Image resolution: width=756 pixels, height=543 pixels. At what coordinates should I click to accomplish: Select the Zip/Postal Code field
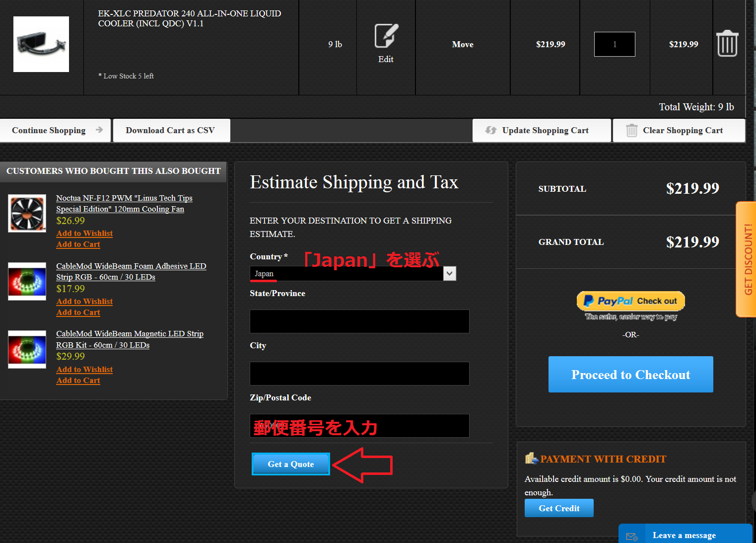pos(359,426)
